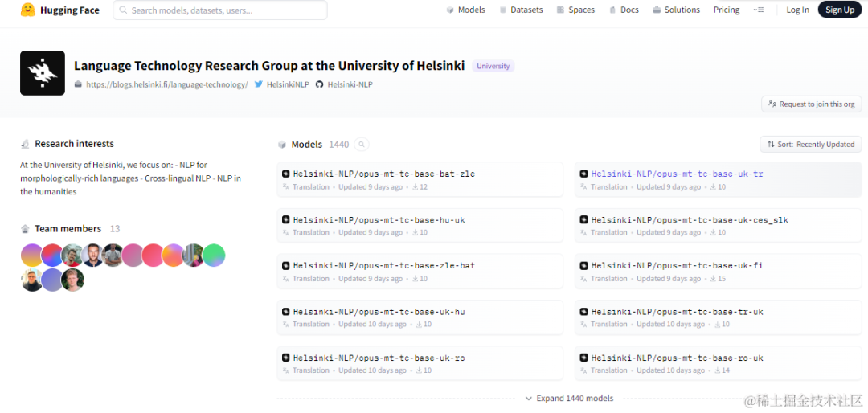
Task: Click the first team member avatar (purple-orange gradient)
Action: (x=32, y=256)
